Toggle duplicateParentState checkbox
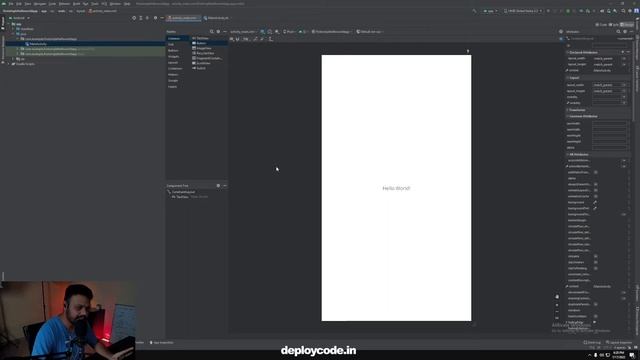The width and height of the screenshot is (640, 360). pyautogui.click(x=596, y=304)
